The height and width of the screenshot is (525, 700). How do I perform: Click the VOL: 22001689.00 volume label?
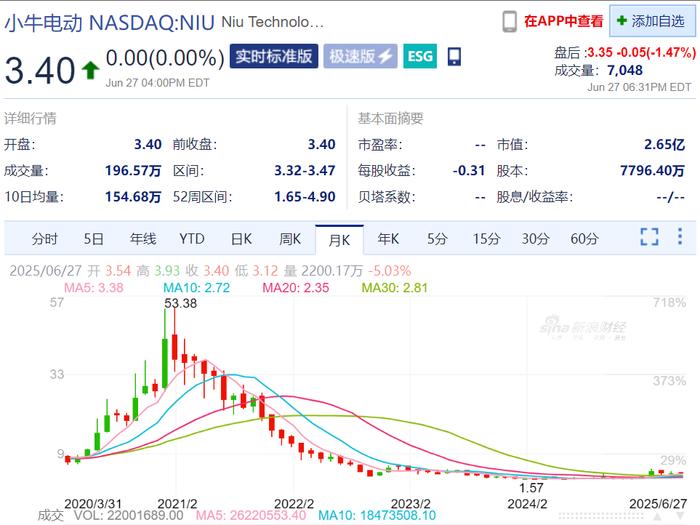(x=129, y=515)
